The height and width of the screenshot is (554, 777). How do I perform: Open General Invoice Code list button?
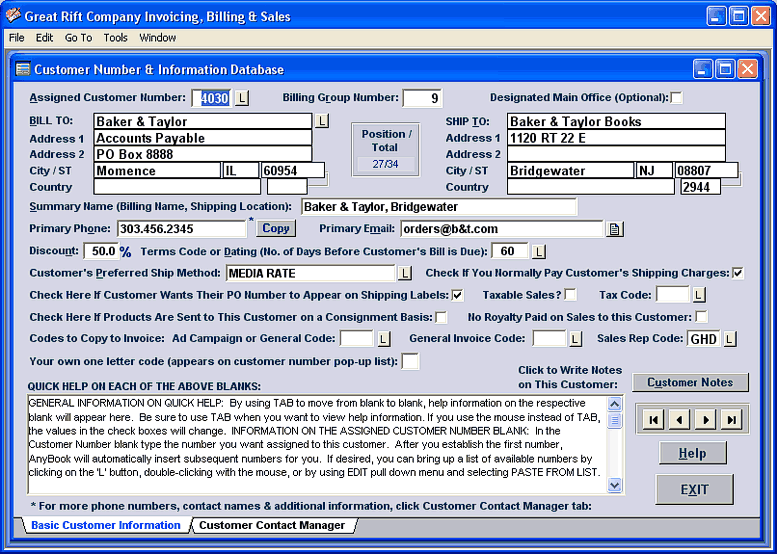[575, 339]
